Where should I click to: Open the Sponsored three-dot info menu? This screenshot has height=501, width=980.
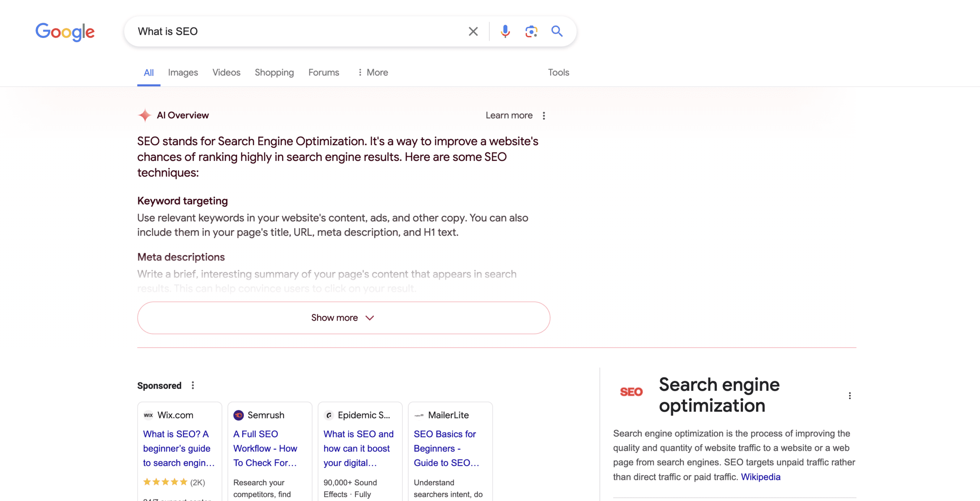point(193,385)
